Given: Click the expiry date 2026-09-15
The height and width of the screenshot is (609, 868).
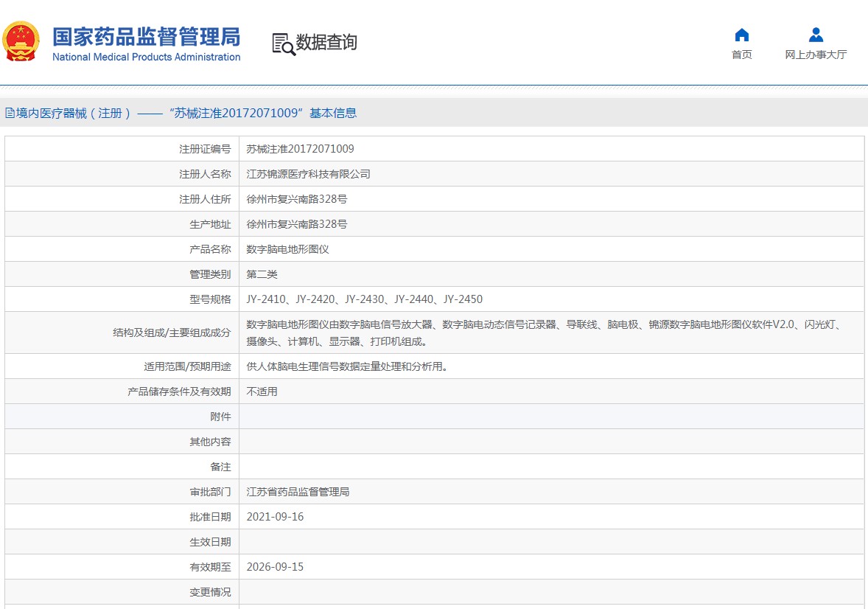Looking at the screenshot, I should (275, 567).
